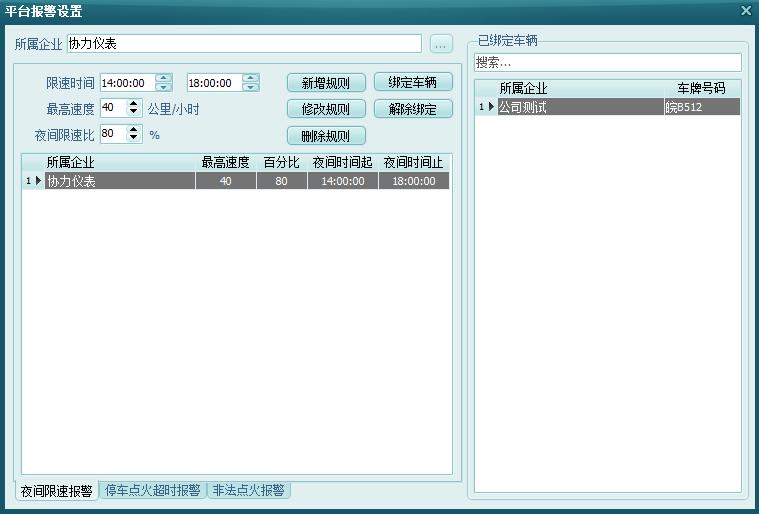Sort rules by 最高速度 column header
This screenshot has height=514, width=759.
pos(225,162)
